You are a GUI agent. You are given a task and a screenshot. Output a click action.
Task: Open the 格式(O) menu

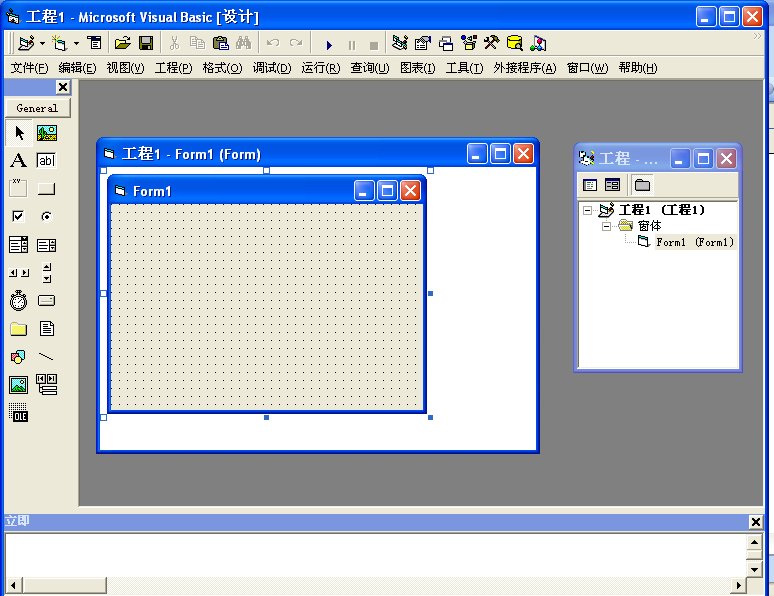[x=222, y=68]
